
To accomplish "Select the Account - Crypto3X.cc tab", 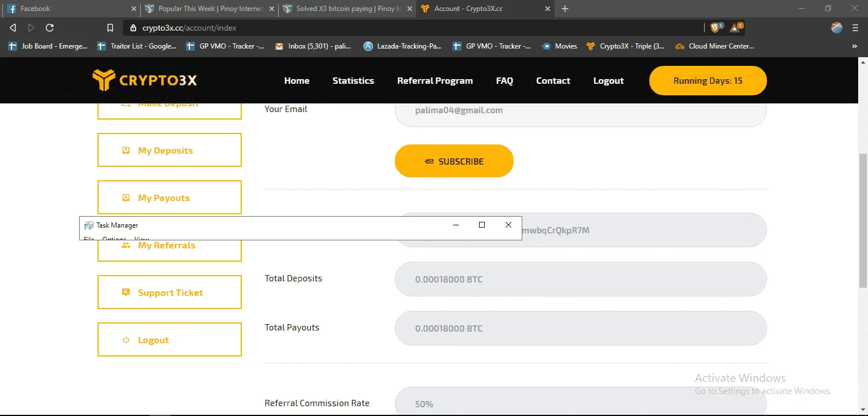I will (486, 9).
